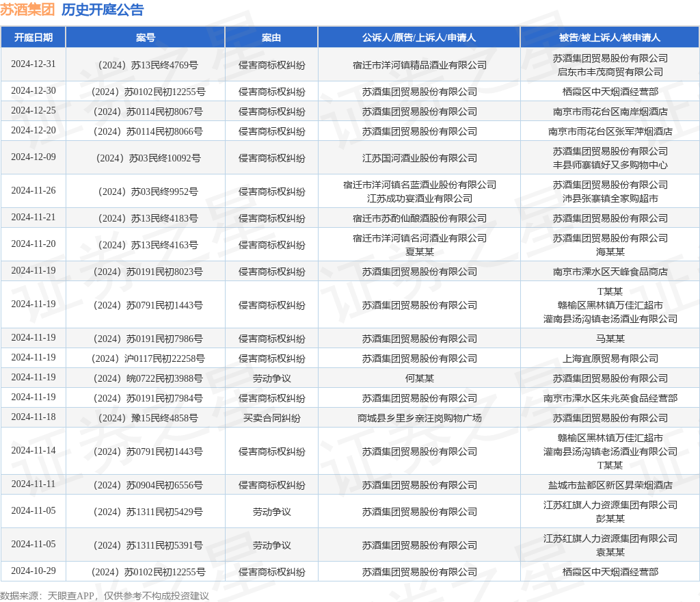Click plaintiff 宿迁市苏酌仙酿酒股份有限公司

419,218
